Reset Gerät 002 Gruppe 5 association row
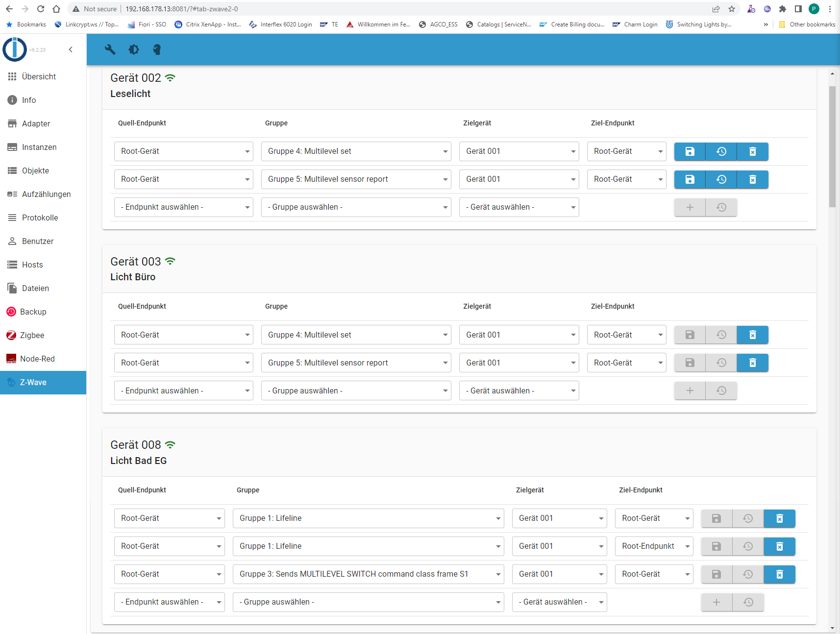840x634 pixels. (721, 179)
